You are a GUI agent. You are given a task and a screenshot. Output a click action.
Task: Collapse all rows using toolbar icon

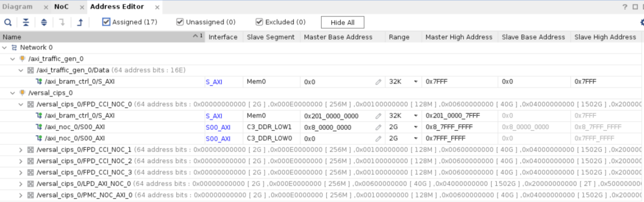coord(26,22)
